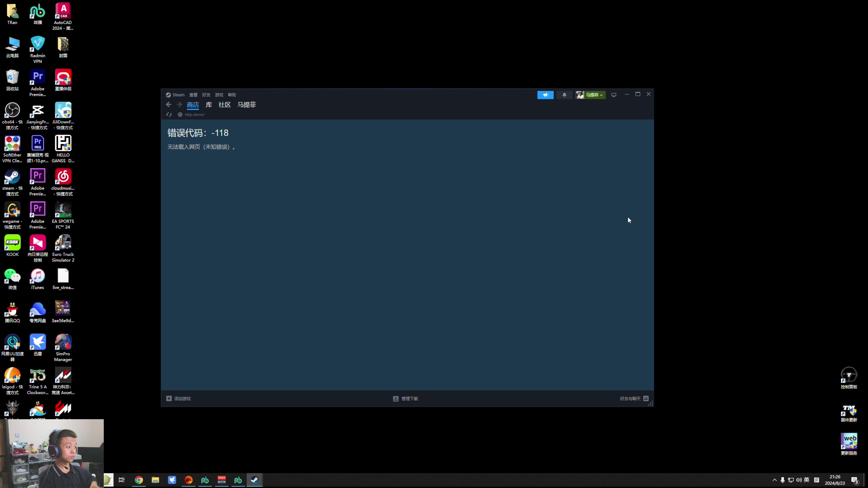Select the 回收站 recycle bin icon
868x488 pixels.
click(x=12, y=80)
